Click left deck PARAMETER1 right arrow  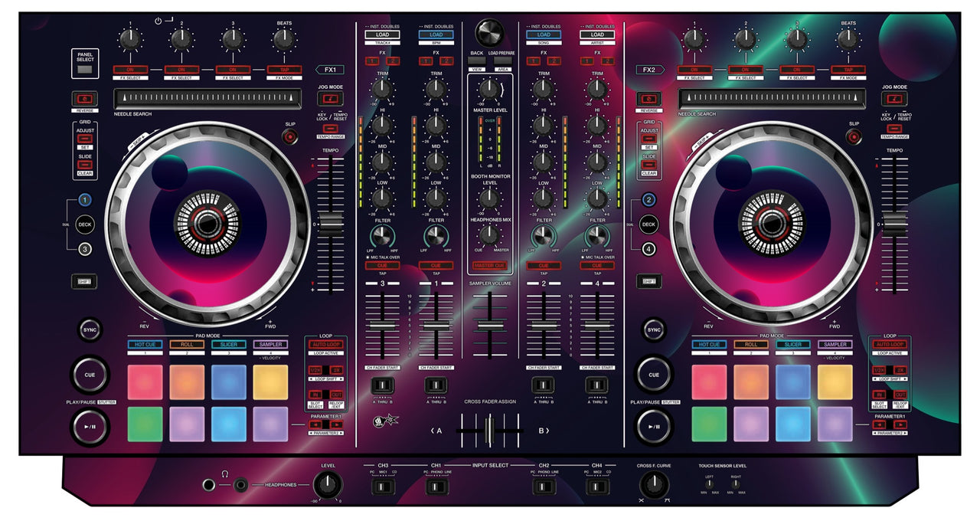click(x=335, y=424)
